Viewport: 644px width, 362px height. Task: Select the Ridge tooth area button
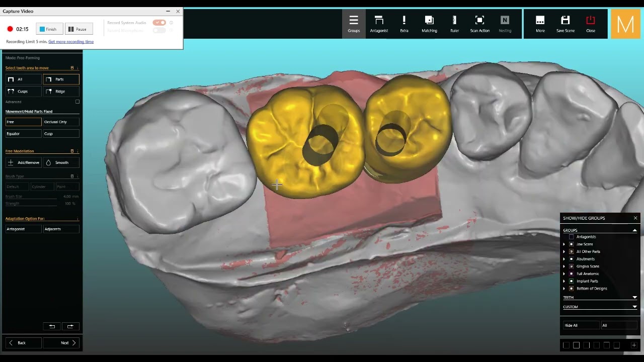(x=61, y=92)
